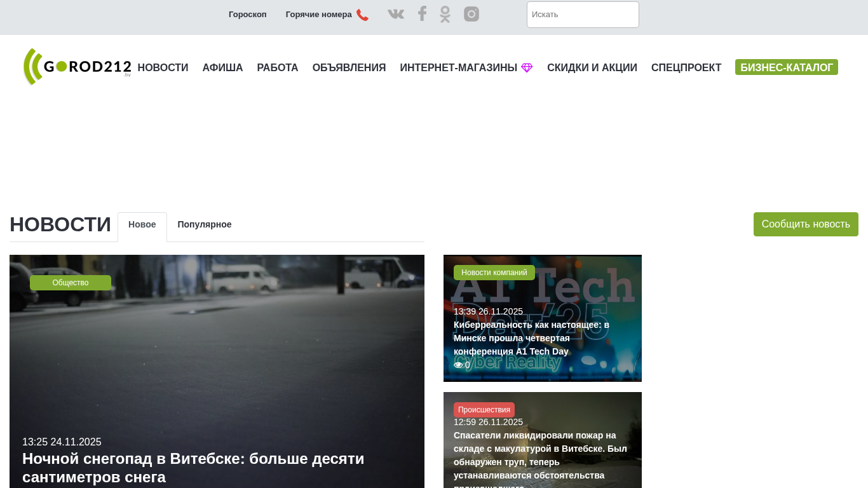Focus the Искать search field
Image resolution: width=868 pixels, height=488 pixels.
tap(583, 15)
